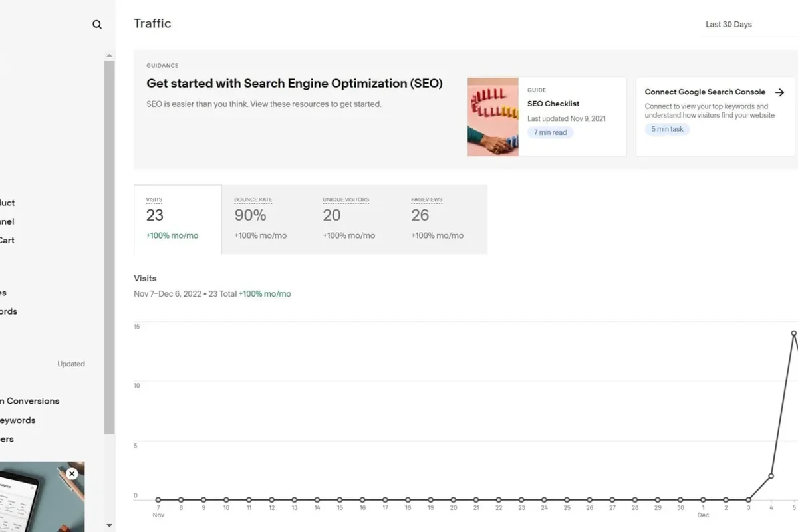The image size is (798, 532).
Task: Click the sidebar scrollbar down arrow
Action: 109,526
